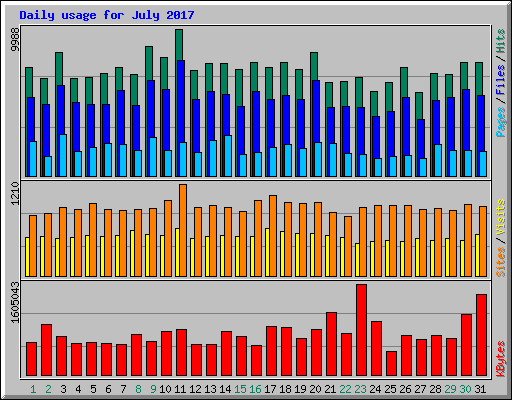Click day label 29 on axis
The width and height of the screenshot is (512, 400).
[450, 389]
